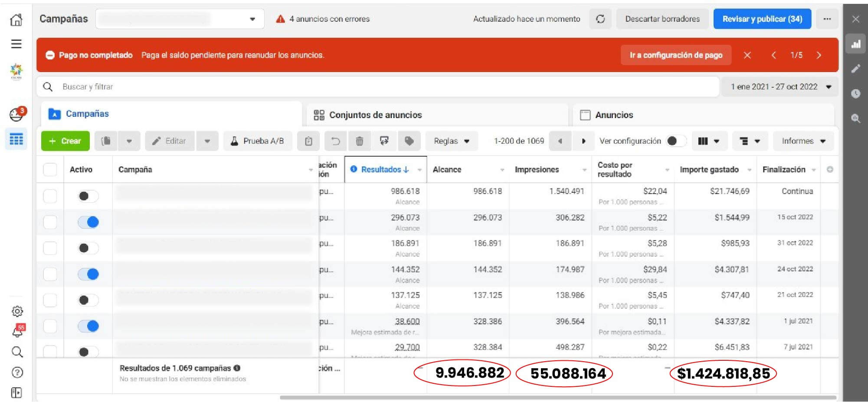Viewport: 868px width, 402px height.
Task: Toggle active switch for 986.618 row
Action: (88, 196)
